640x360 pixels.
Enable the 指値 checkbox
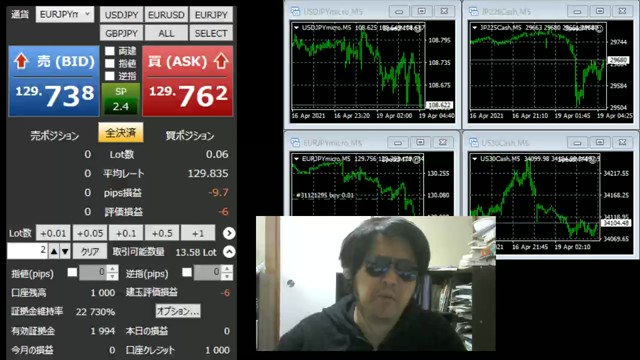click(x=109, y=63)
